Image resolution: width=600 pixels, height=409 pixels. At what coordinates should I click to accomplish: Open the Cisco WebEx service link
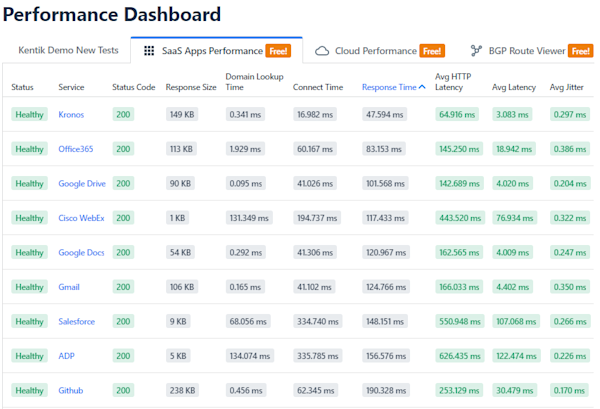(81, 218)
